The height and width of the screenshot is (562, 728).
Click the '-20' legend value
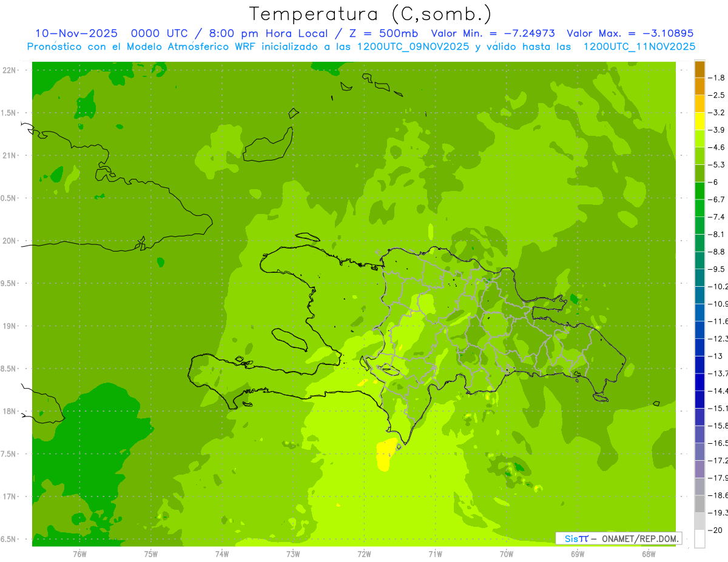(715, 530)
